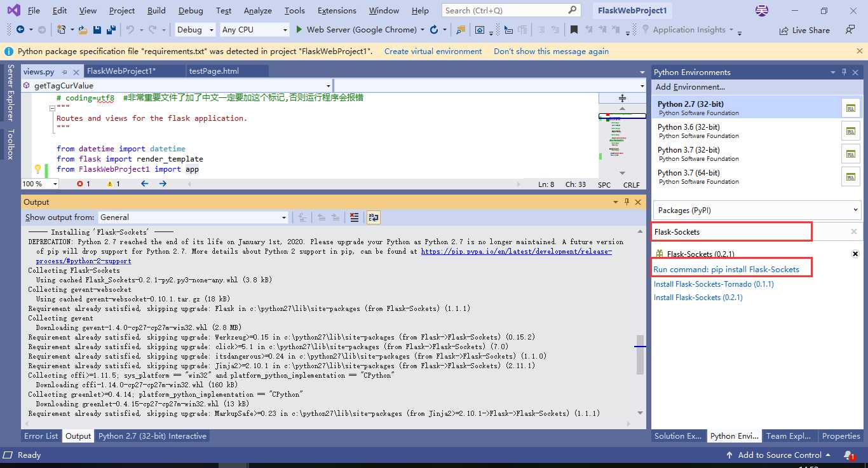Screen dimensions: 868x468
Task: Click the editor navigate forward arrow
Action: [163, 184]
